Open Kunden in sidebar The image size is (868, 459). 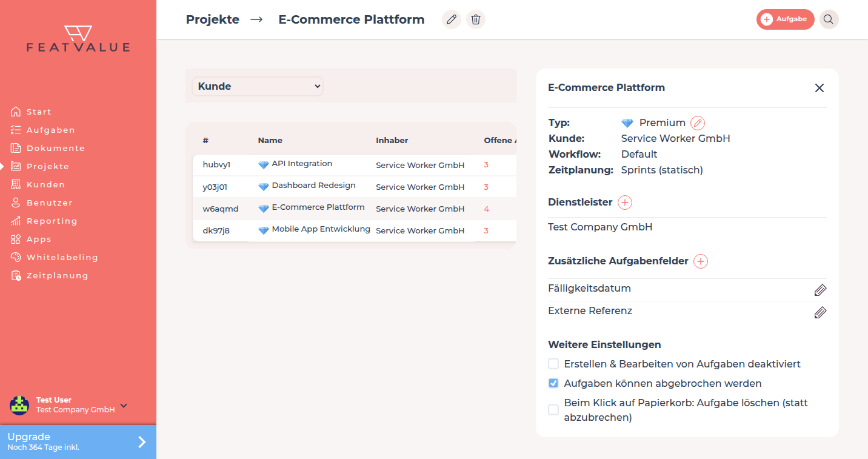click(45, 184)
